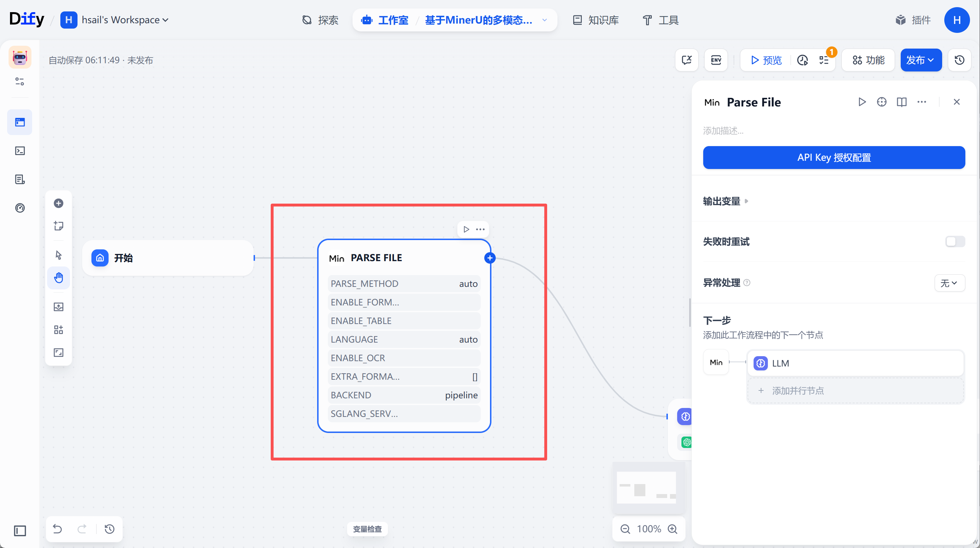Expand the app switcher chevron beside 基于MinerU
This screenshot has width=980, height=548.
544,20
